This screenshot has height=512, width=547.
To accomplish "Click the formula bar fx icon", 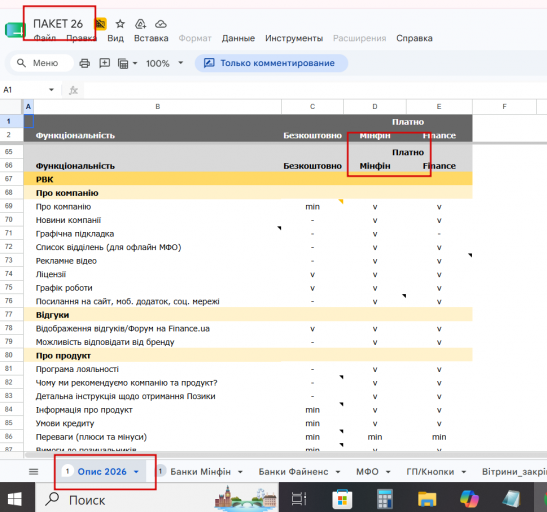I will pos(73,90).
